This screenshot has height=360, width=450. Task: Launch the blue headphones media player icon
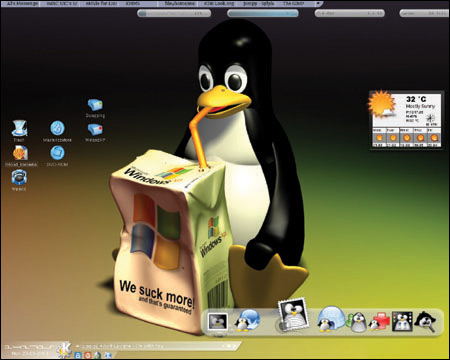pos(19,177)
